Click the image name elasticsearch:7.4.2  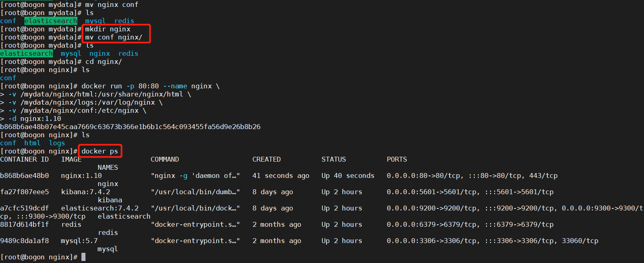click(x=100, y=208)
